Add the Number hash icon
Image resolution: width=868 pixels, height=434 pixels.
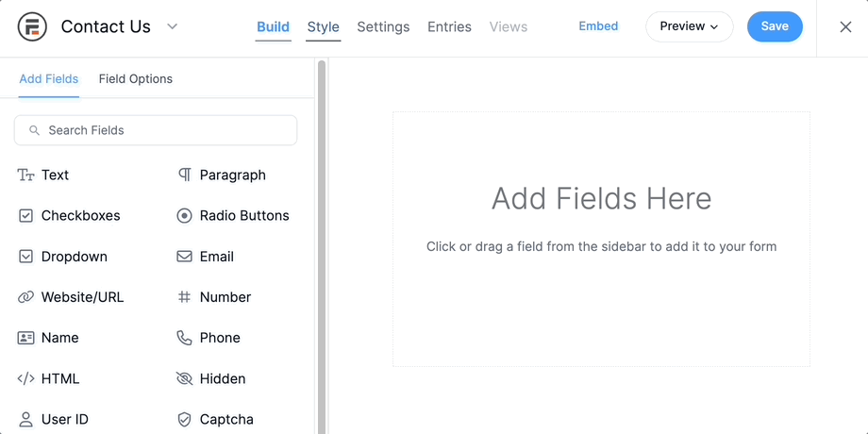[x=184, y=297]
